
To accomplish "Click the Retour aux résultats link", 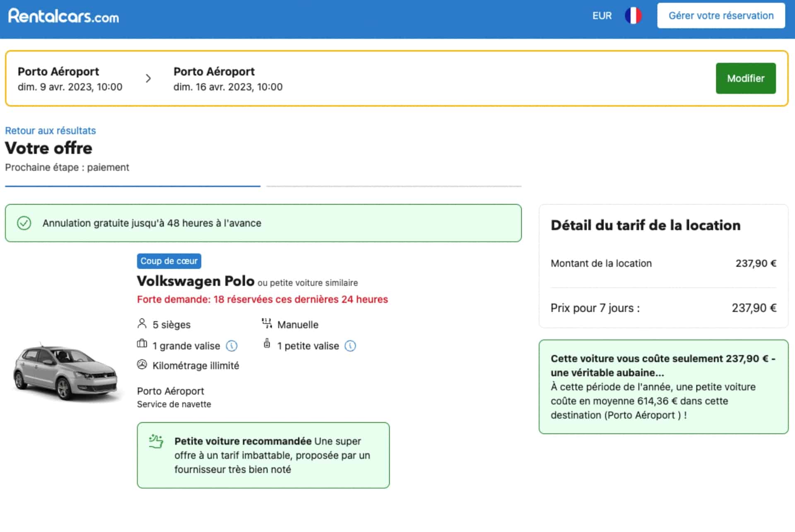I will click(x=50, y=131).
